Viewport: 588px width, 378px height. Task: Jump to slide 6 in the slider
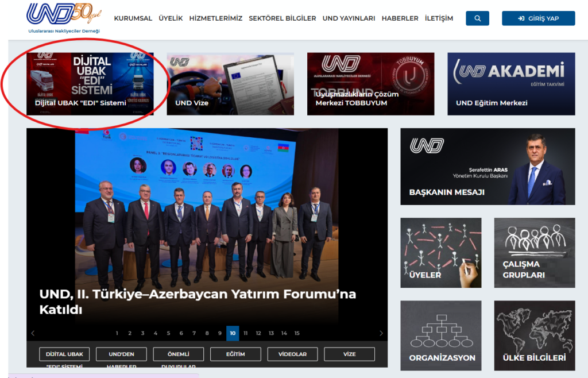pyautogui.click(x=181, y=333)
